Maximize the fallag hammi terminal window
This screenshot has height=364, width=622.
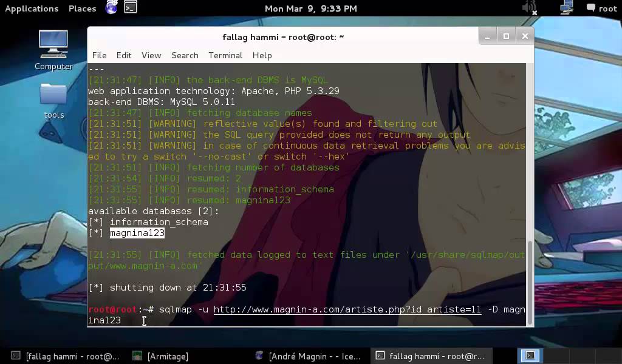tap(506, 36)
